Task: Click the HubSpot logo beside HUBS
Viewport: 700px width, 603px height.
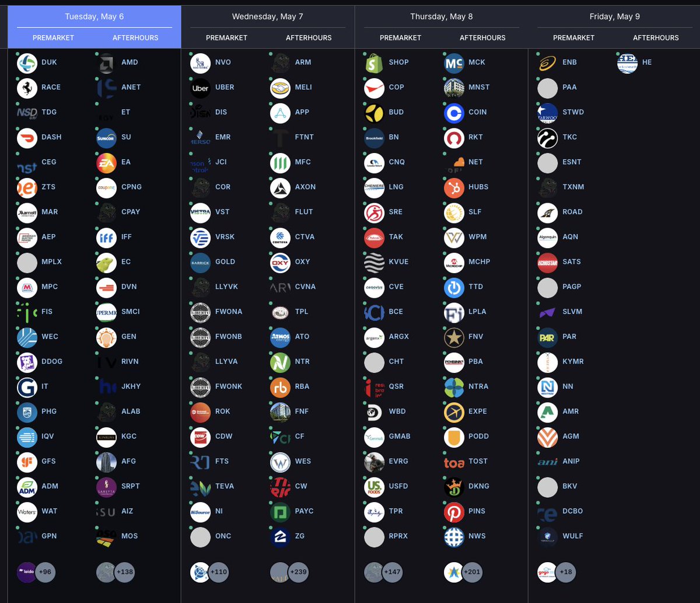Action: point(454,187)
